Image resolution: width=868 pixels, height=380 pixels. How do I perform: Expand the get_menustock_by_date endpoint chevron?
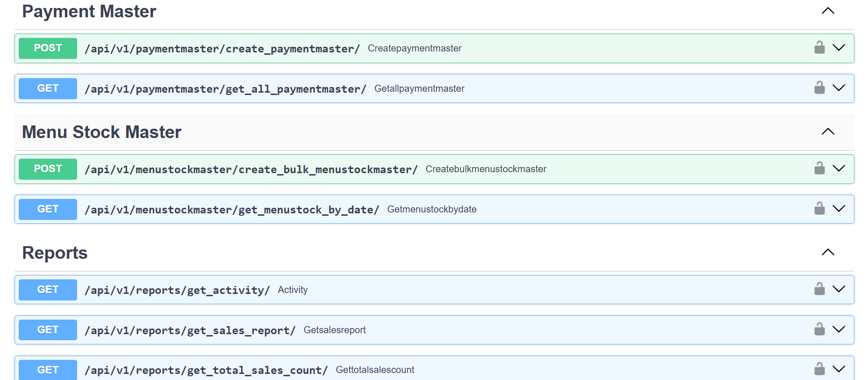(839, 209)
